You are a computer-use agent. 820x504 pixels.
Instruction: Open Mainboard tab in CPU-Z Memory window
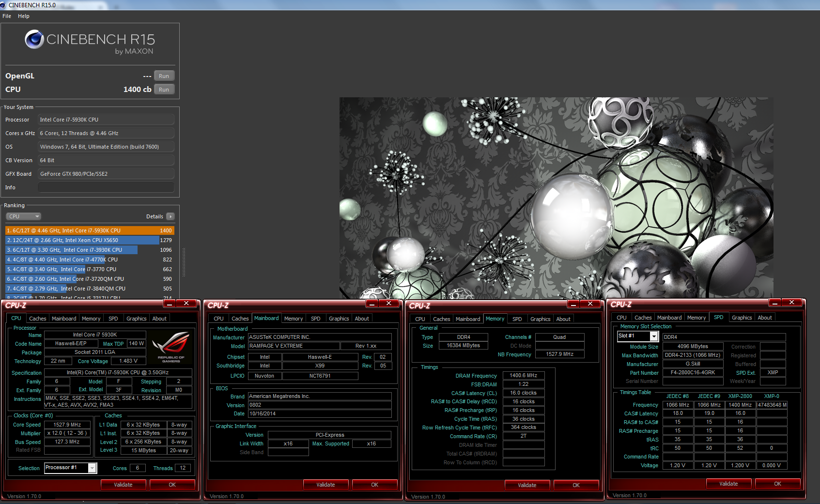(468, 319)
